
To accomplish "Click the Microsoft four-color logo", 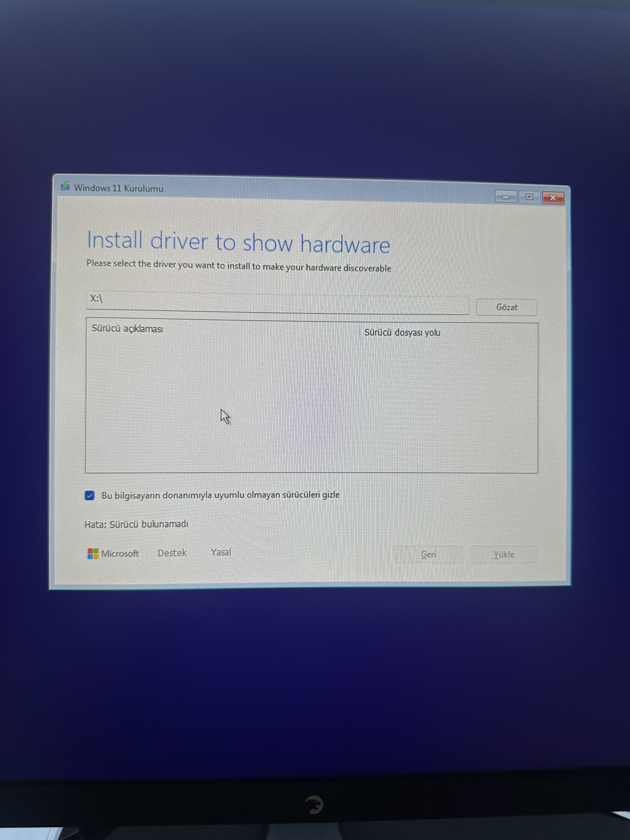I will tap(93, 553).
